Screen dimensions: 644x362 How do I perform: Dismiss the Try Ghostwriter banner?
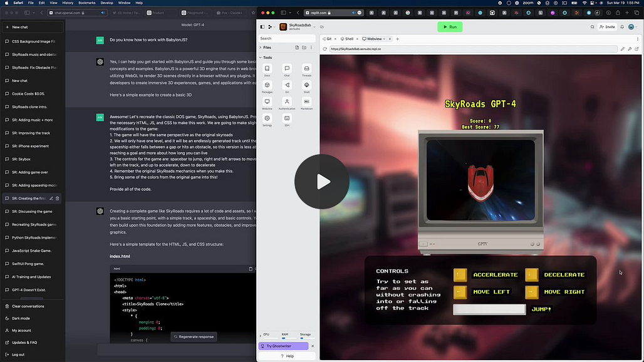pos(313,346)
